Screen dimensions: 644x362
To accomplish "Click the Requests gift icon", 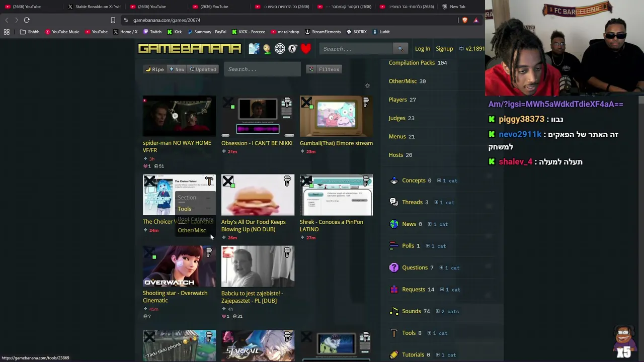I will point(394,290).
